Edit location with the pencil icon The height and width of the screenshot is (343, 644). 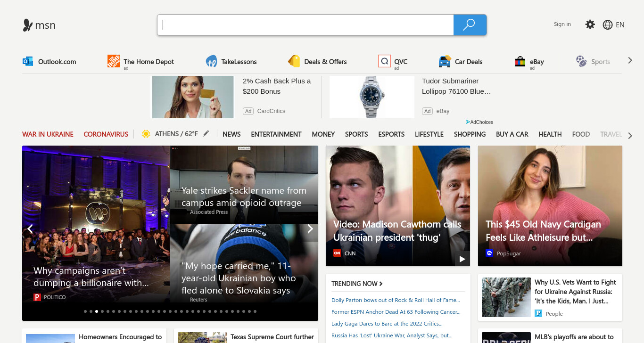[x=206, y=134]
